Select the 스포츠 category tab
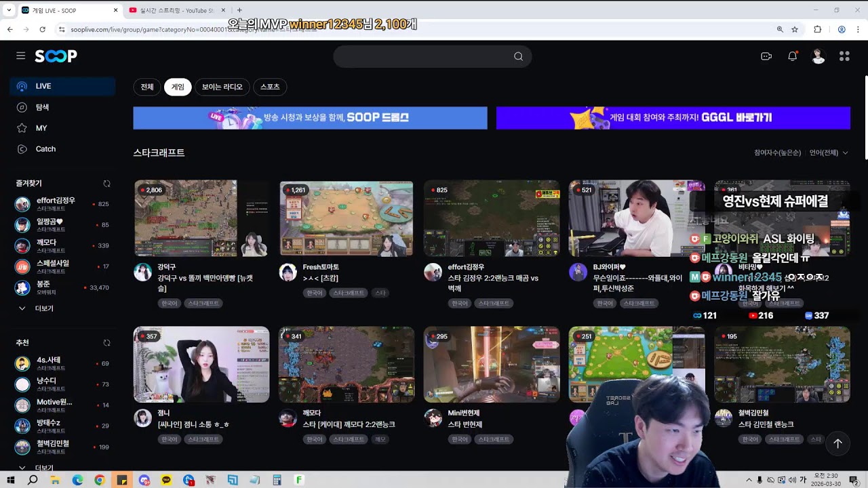This screenshot has width=868, height=488. click(x=270, y=87)
